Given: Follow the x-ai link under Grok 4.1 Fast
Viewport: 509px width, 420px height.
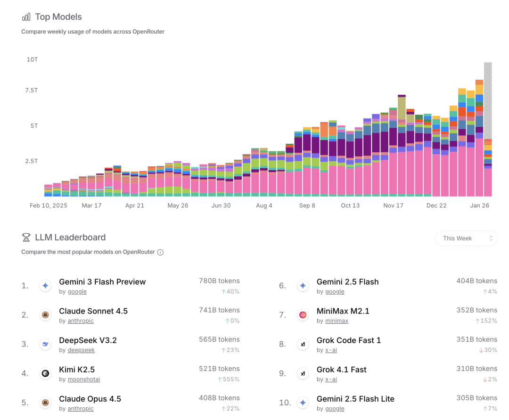Looking at the screenshot, I should pos(331,379).
